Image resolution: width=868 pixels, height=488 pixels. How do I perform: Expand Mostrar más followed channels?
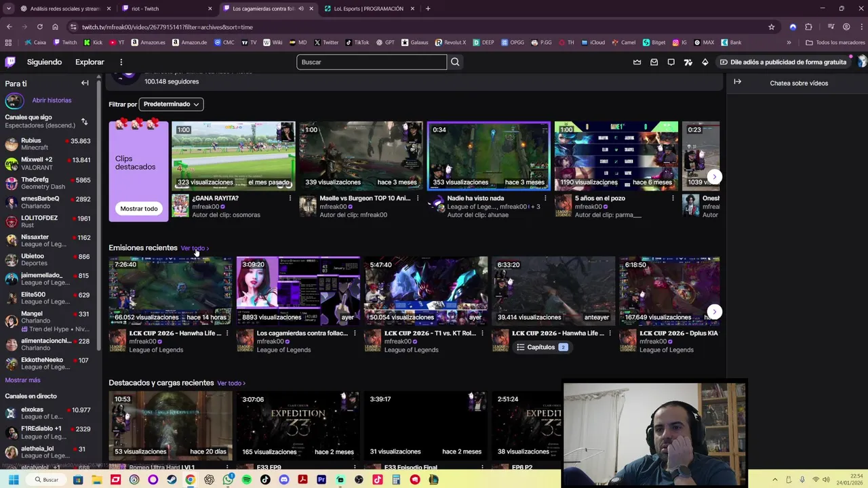[x=22, y=380]
